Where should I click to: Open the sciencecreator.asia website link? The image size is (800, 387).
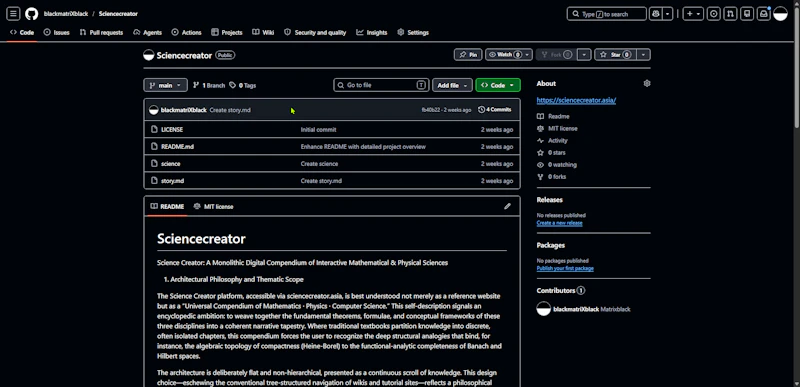(576, 100)
